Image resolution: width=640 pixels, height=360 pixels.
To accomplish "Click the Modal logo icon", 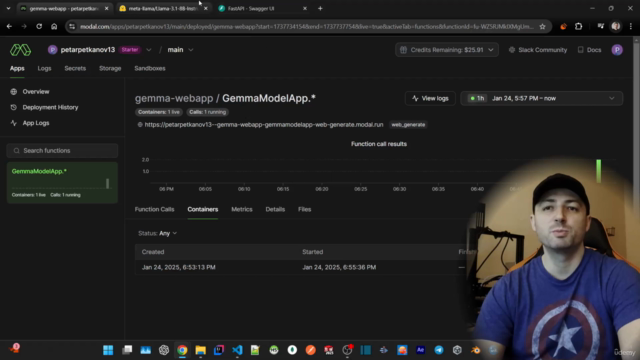I will pos(20,50).
